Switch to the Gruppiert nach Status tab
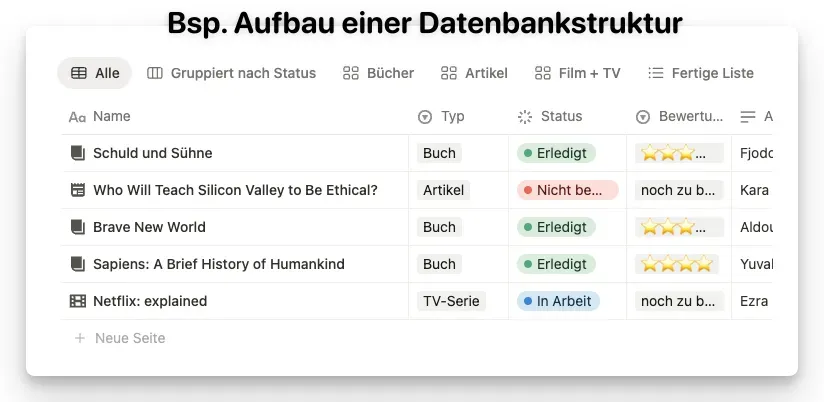Screen dimensions: 824x402 coord(232,73)
